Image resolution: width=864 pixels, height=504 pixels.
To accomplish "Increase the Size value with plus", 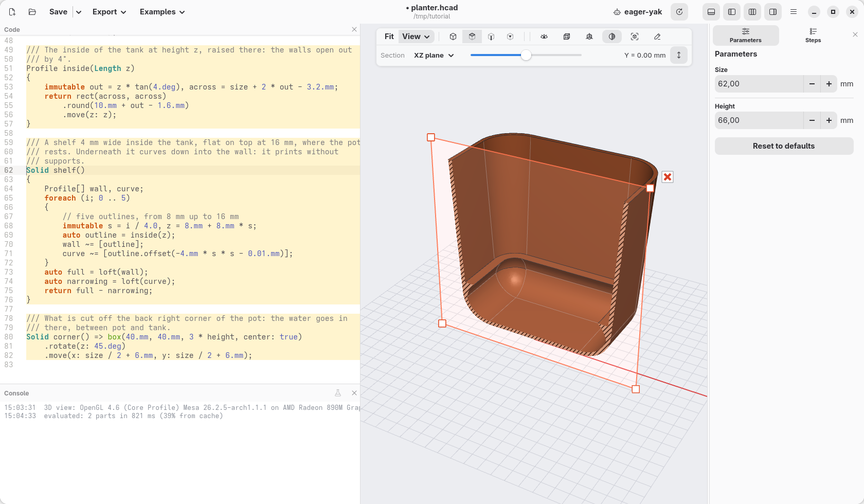I will (x=829, y=84).
